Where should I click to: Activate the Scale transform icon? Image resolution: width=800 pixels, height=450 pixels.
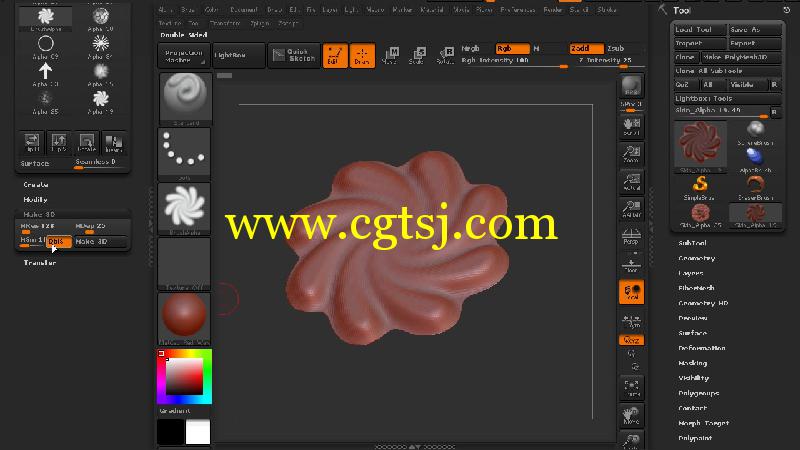click(417, 55)
